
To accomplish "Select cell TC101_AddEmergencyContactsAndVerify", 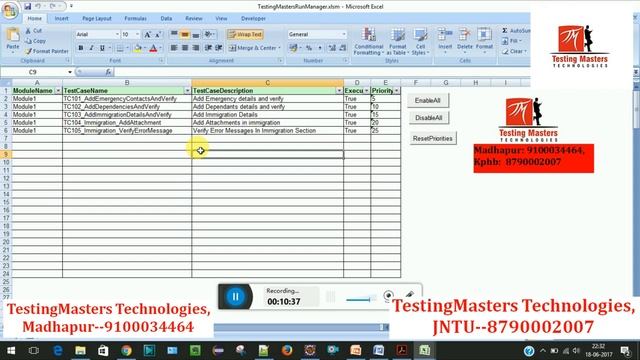I will tap(127, 99).
